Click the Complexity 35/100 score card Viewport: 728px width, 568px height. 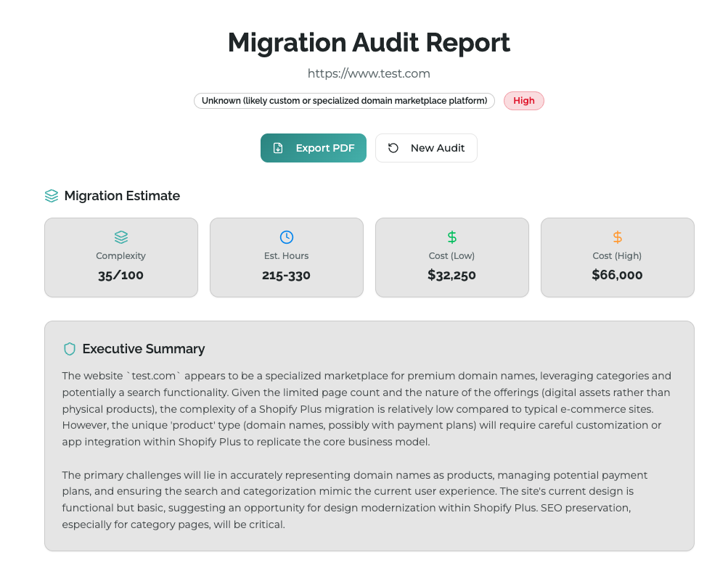coord(120,258)
